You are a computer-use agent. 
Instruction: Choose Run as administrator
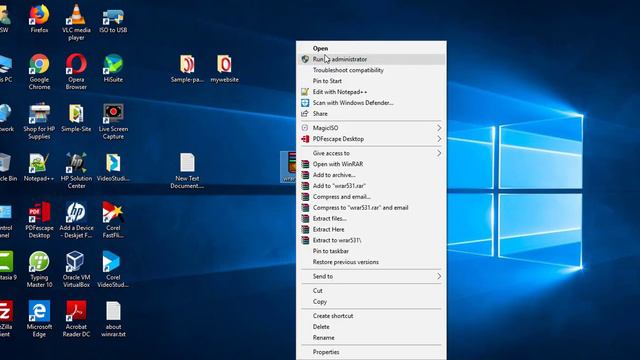(371, 59)
